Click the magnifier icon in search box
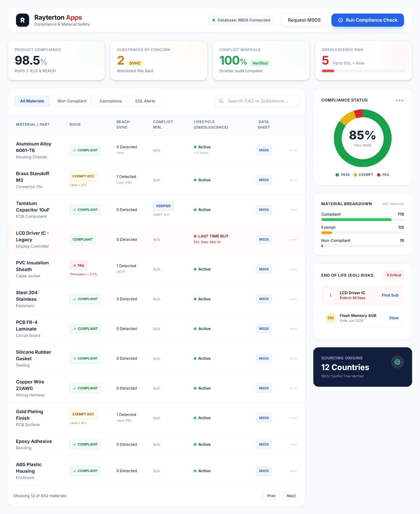 [x=221, y=101]
